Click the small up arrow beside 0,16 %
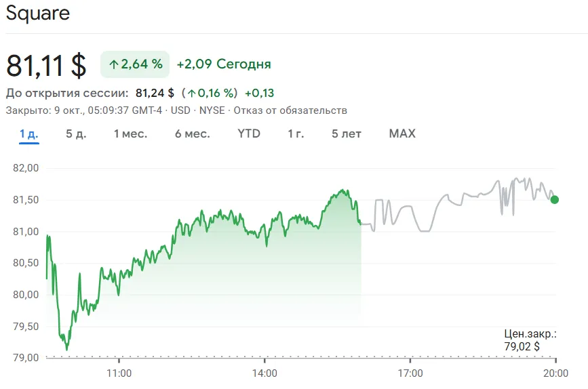This screenshot has height=389, width=588. 192,93
